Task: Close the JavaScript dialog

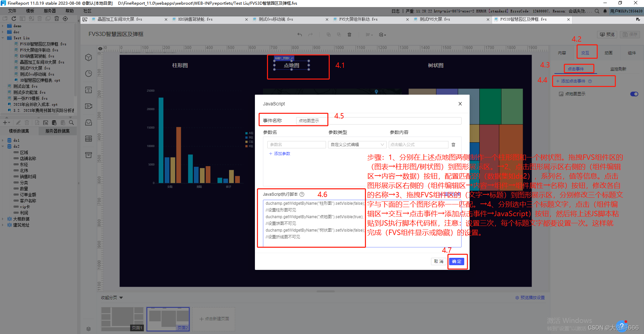Action: 460,104
